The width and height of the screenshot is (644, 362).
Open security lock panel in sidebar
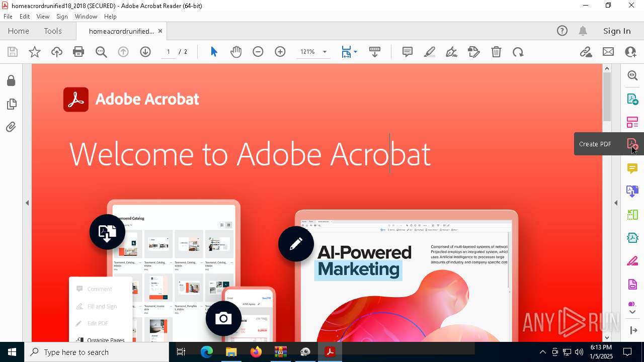coord(11,80)
